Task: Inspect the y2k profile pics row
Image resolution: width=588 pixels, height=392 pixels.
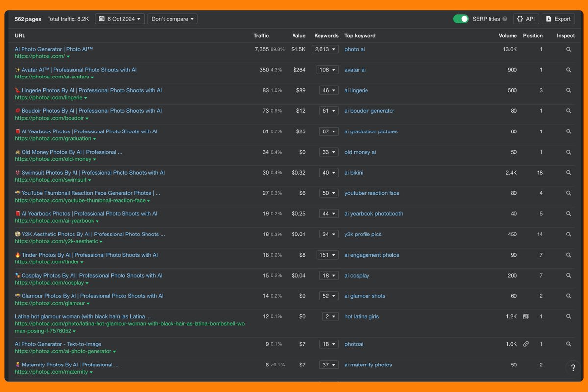Action: pos(568,235)
